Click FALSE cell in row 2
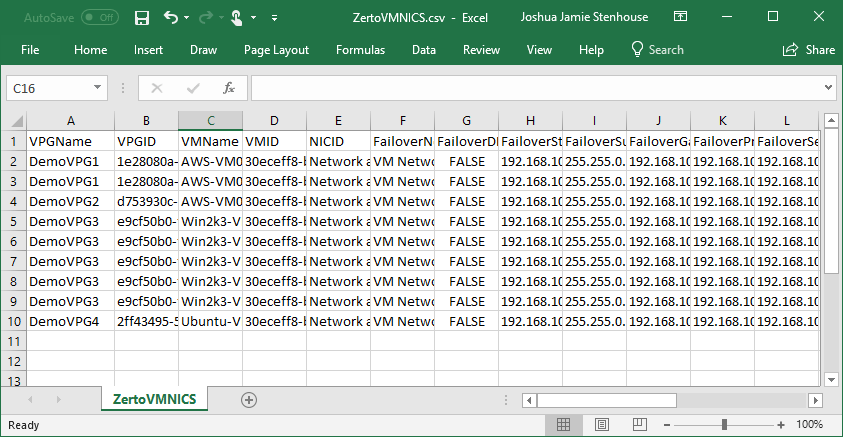 click(x=467, y=162)
